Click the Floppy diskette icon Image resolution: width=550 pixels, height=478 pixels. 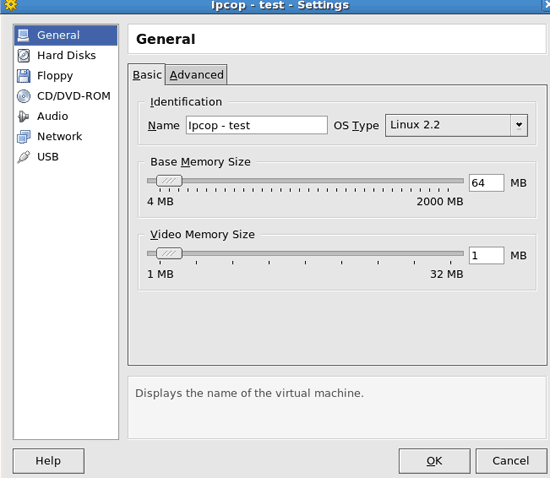tap(24, 76)
